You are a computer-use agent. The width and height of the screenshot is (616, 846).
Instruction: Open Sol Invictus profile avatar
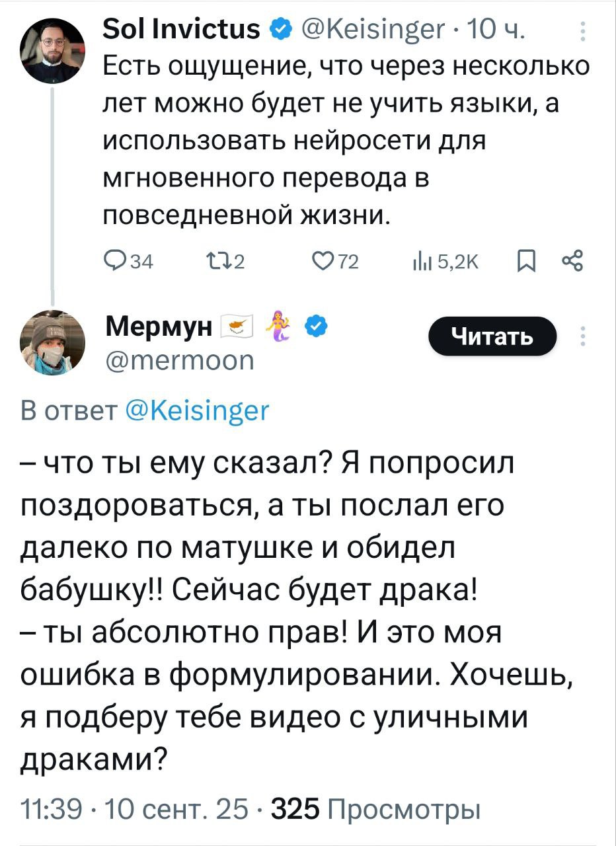(x=50, y=48)
